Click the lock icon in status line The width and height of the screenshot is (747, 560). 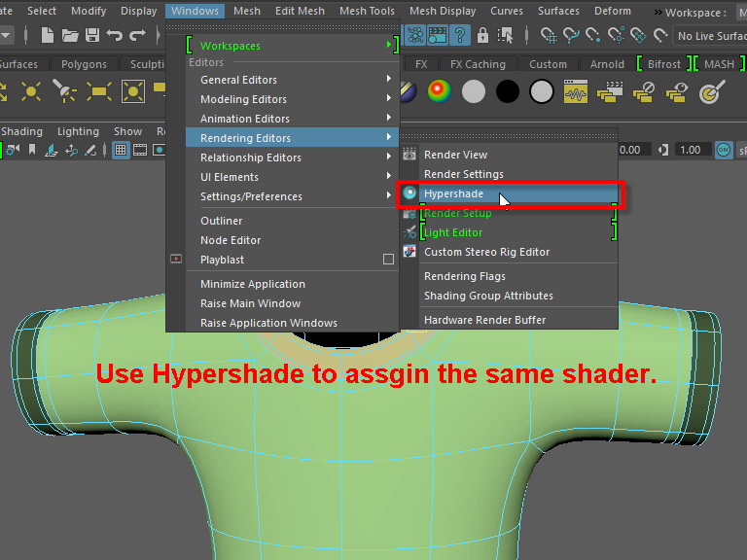[x=483, y=35]
